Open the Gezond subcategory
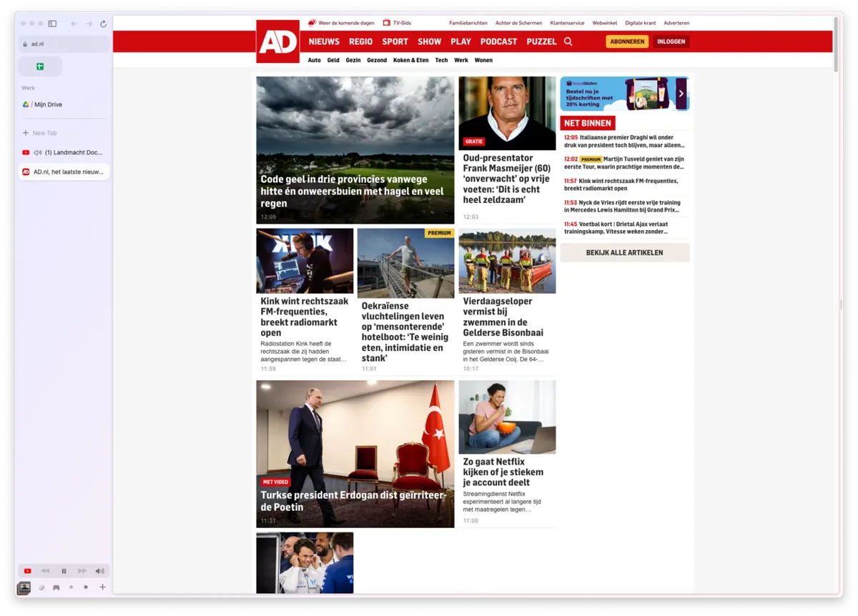This screenshot has height=616, width=858. (377, 60)
